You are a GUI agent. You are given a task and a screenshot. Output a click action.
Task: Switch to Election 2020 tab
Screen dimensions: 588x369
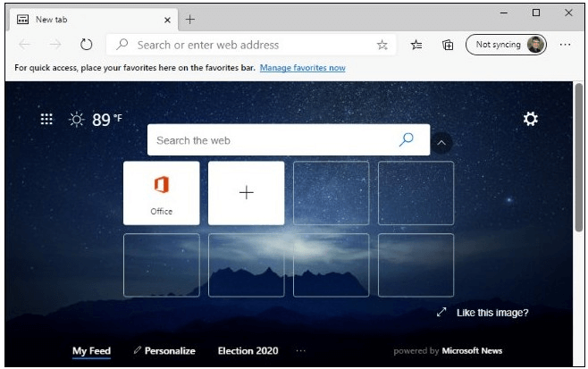point(248,351)
